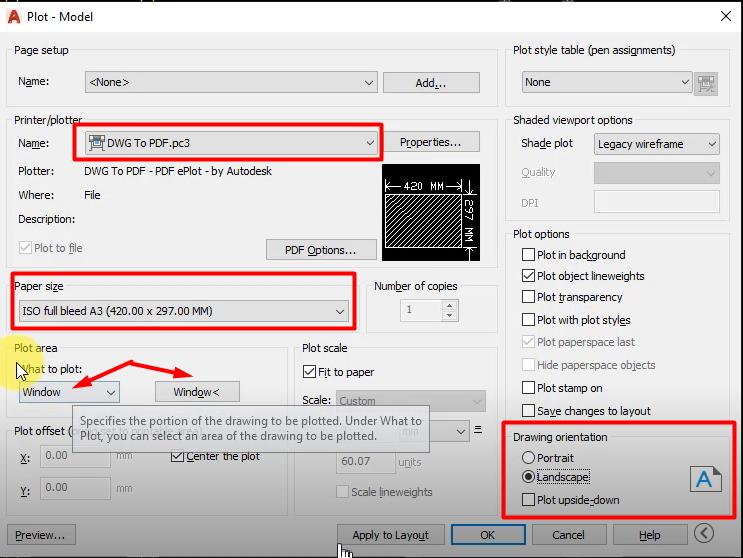Click the Number of copies field
This screenshot has width=743, height=558.
point(421,310)
